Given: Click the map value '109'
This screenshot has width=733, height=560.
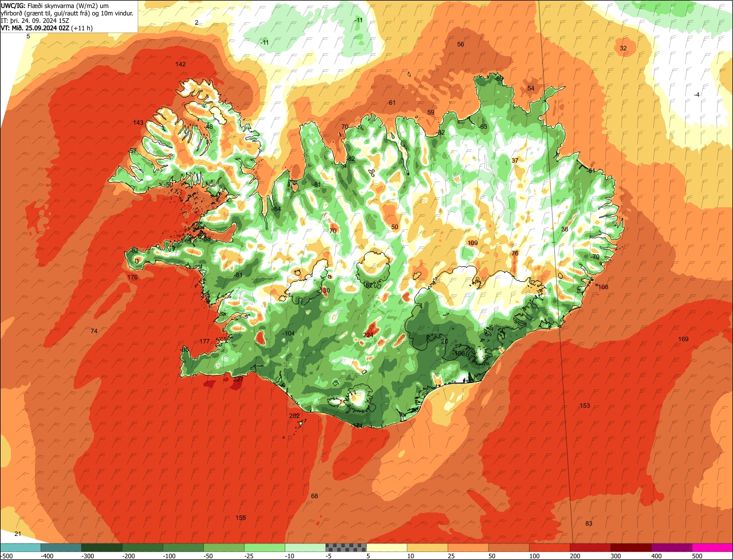Looking at the screenshot, I should (x=472, y=243).
